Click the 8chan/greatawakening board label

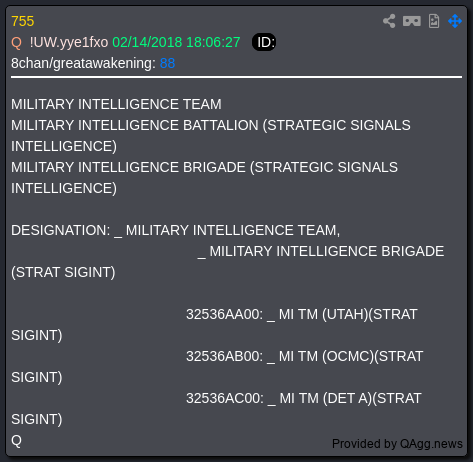(x=83, y=63)
